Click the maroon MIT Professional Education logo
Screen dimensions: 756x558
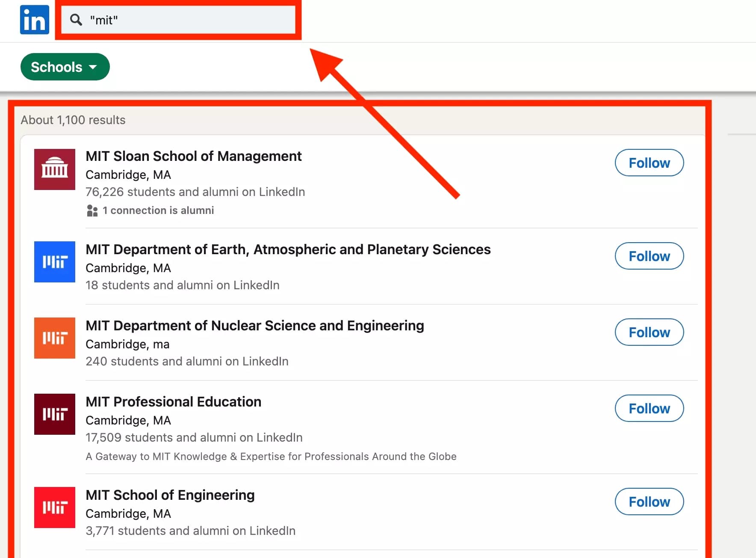point(54,414)
